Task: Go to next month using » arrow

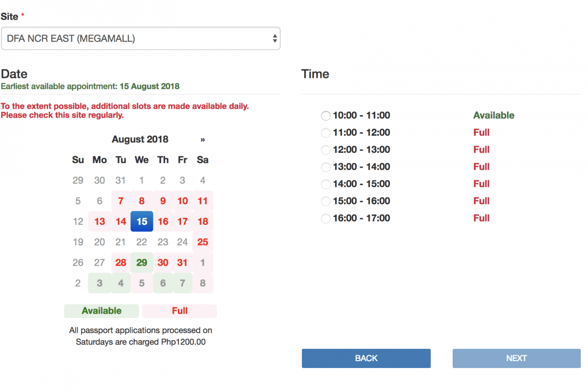Action: coord(202,140)
